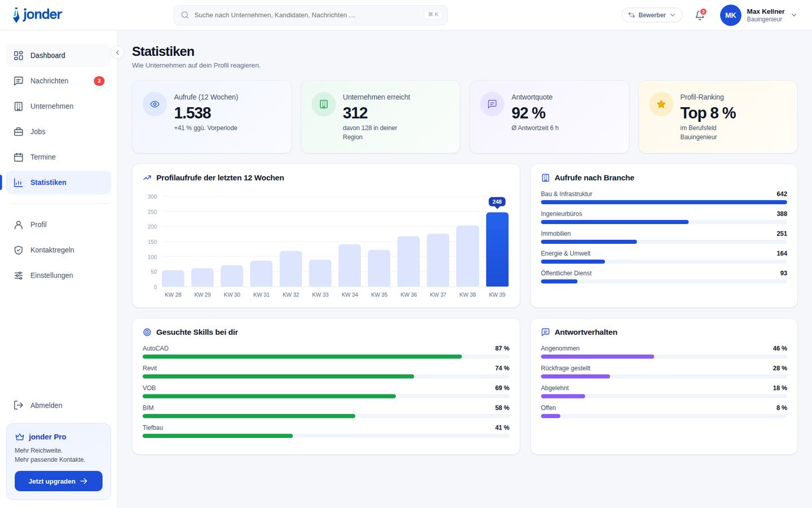Click the Profil person icon

click(19, 225)
